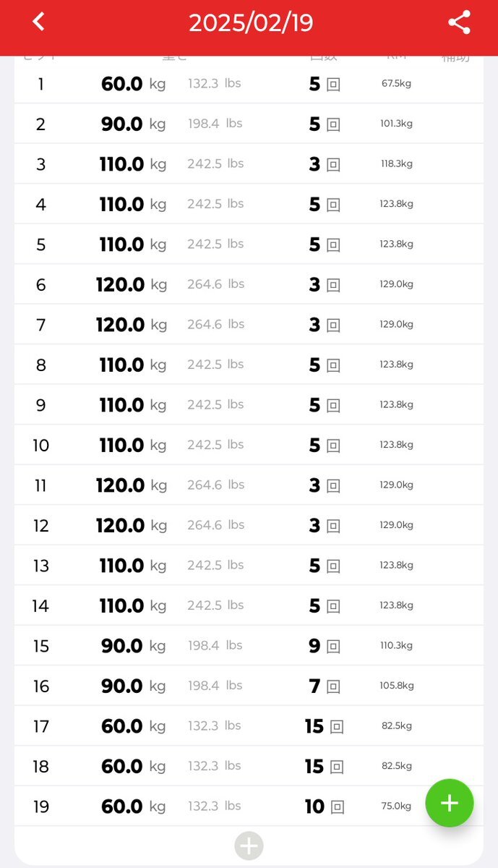
Task: Tap the green plus floating button
Action: pyautogui.click(x=450, y=803)
